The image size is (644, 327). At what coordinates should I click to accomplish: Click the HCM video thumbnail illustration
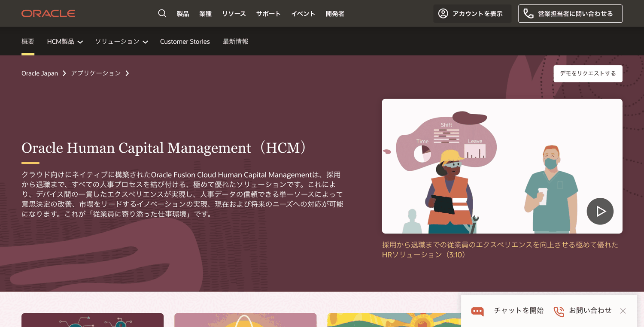click(x=502, y=166)
